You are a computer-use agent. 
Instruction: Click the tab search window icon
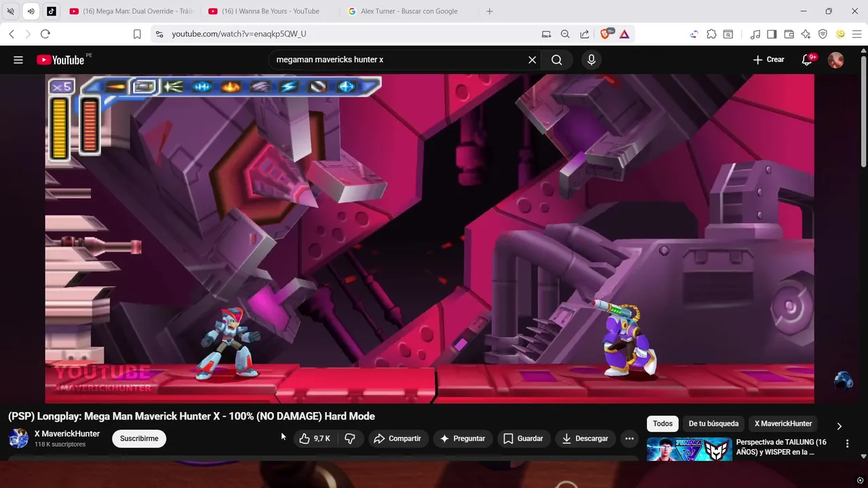(x=728, y=34)
